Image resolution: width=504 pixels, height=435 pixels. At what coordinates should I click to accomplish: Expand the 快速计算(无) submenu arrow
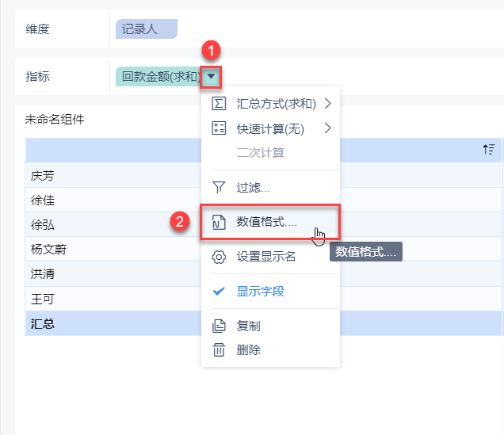(326, 128)
